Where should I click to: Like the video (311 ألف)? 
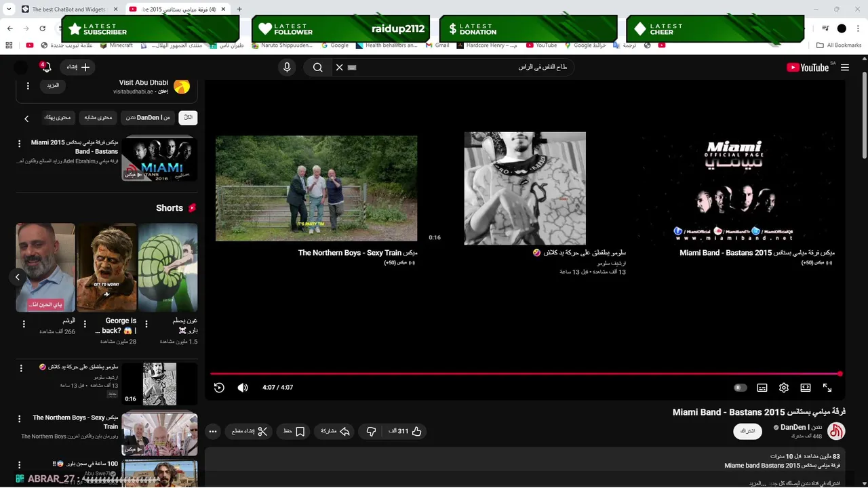405,431
